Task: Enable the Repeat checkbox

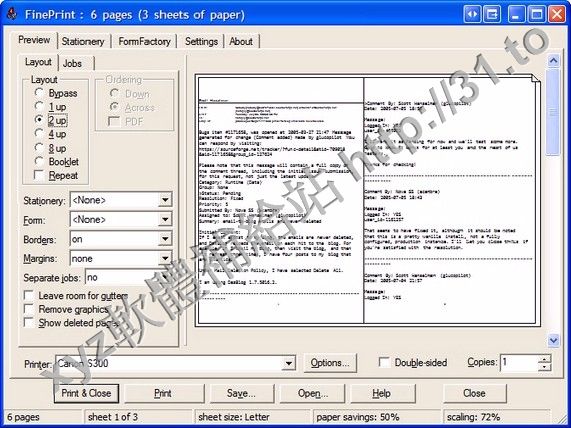Action: click(x=39, y=175)
